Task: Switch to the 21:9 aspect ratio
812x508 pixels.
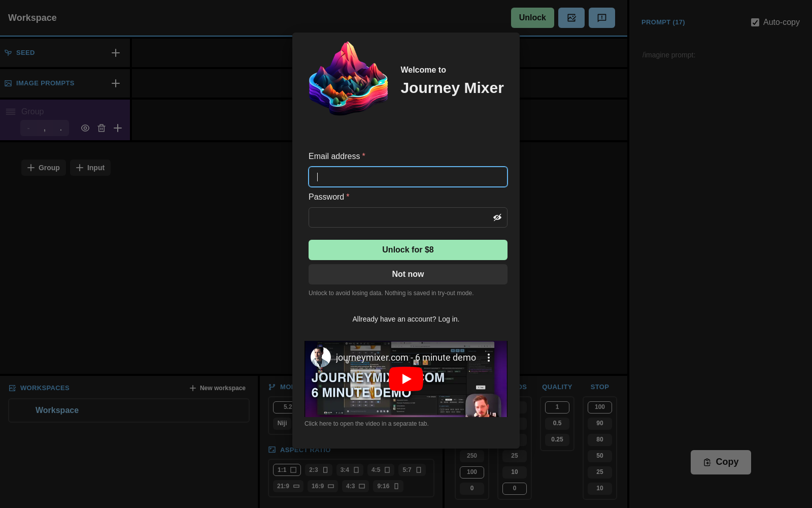Action: [x=288, y=486]
